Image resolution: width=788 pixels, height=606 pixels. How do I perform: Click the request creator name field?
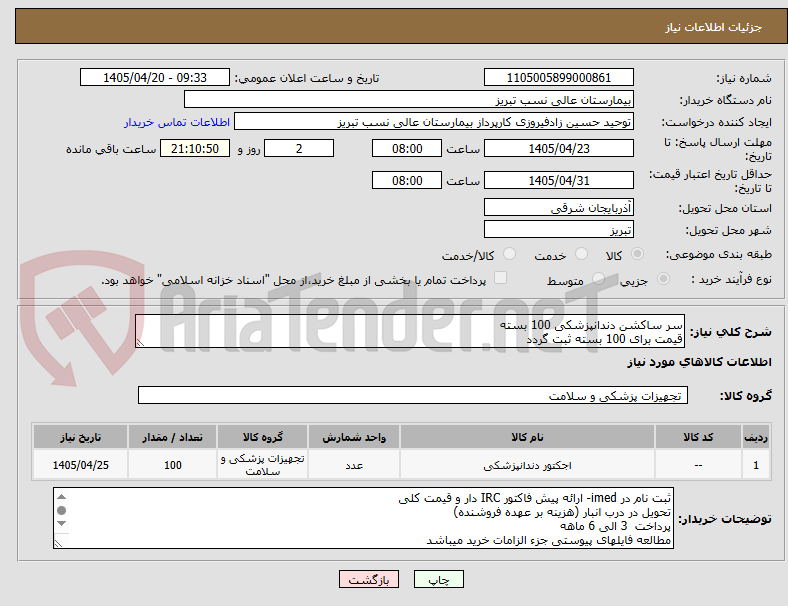point(434,122)
